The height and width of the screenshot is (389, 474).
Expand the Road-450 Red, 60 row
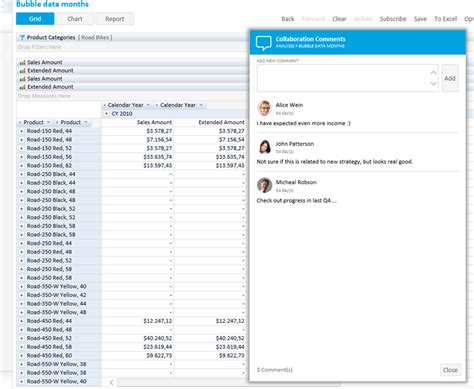pyautogui.click(x=22, y=356)
